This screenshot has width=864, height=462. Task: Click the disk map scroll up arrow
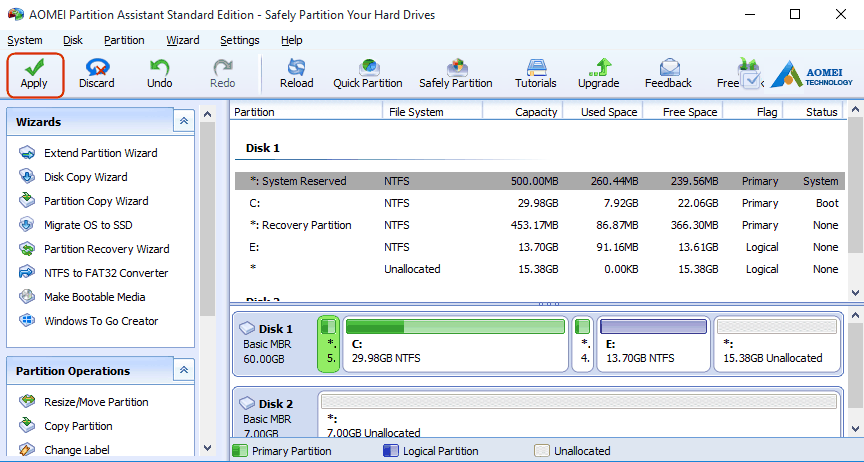point(855,315)
